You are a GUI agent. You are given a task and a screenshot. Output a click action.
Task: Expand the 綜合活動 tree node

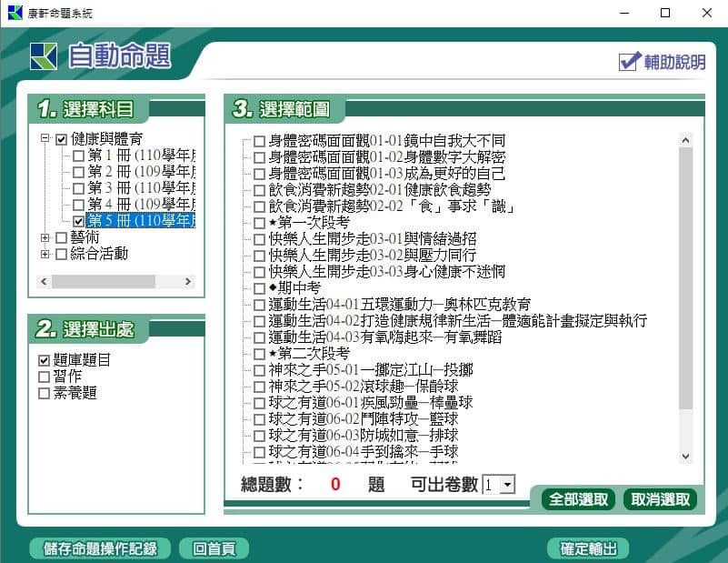click(x=45, y=254)
